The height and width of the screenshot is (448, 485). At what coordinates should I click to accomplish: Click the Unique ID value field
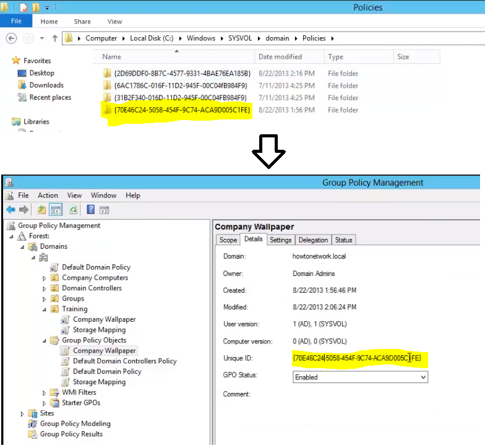click(358, 358)
